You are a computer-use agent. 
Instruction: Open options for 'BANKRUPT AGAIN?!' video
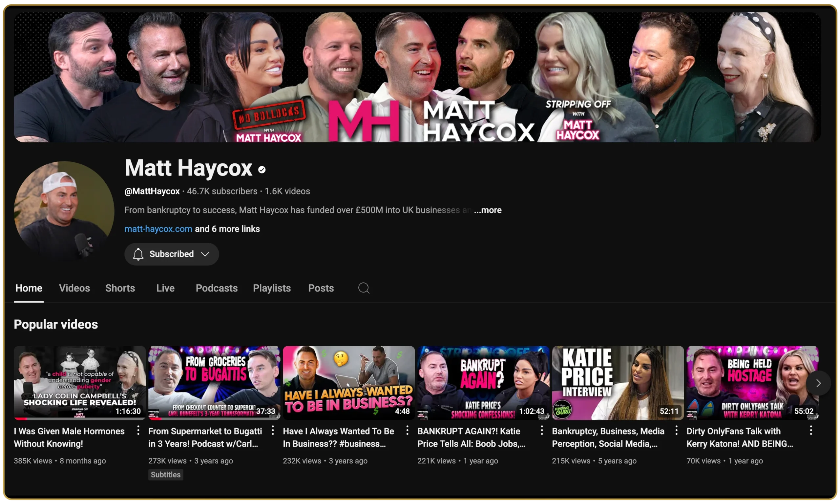click(x=542, y=431)
